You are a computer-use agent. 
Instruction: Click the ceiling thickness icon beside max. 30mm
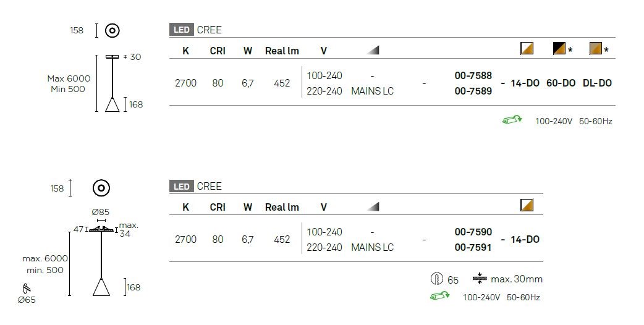tap(480, 279)
